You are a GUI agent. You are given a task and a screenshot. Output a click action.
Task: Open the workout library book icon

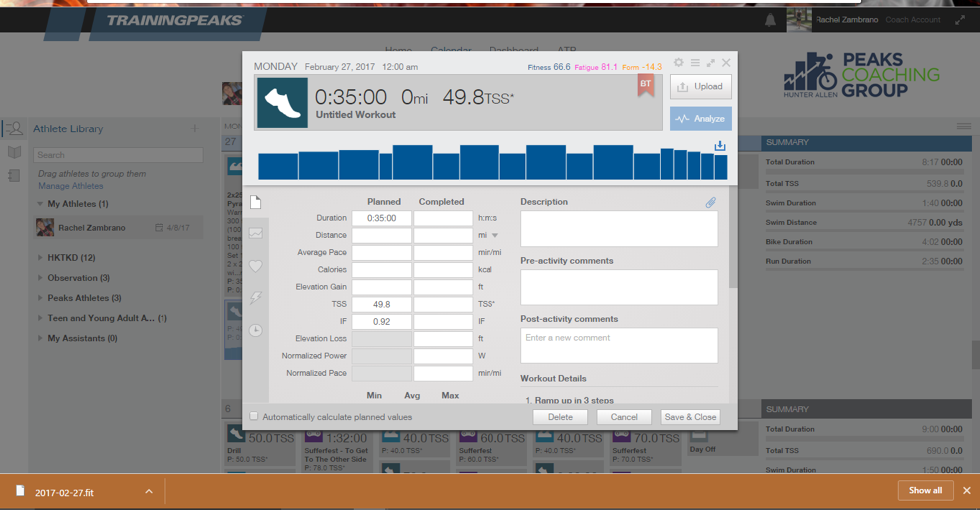pyautogui.click(x=14, y=153)
